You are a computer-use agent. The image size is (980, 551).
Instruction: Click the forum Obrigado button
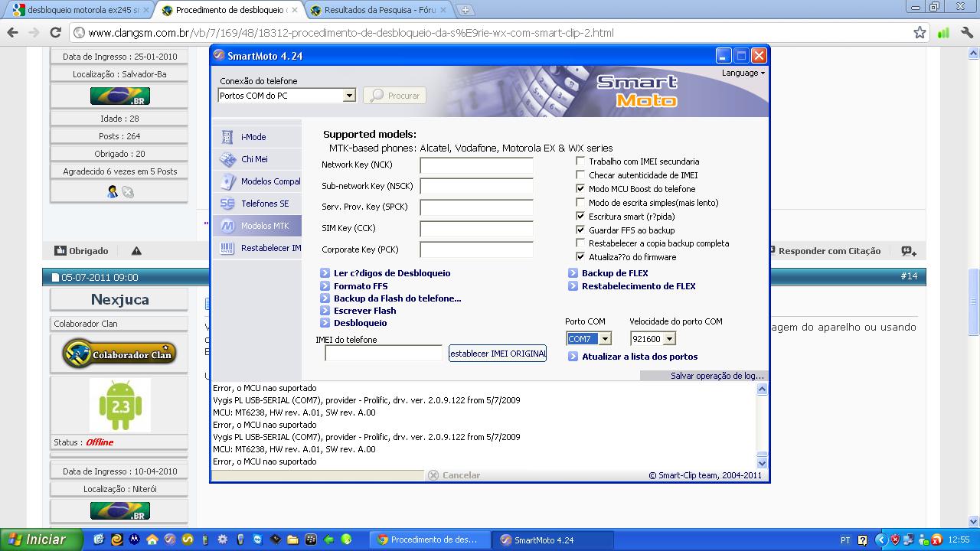[x=81, y=251]
